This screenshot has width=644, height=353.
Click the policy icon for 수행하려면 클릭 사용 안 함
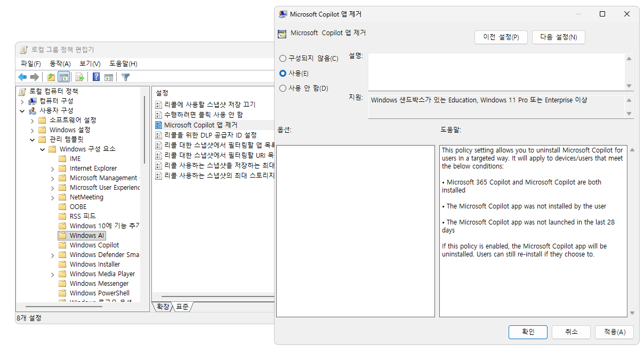(158, 115)
